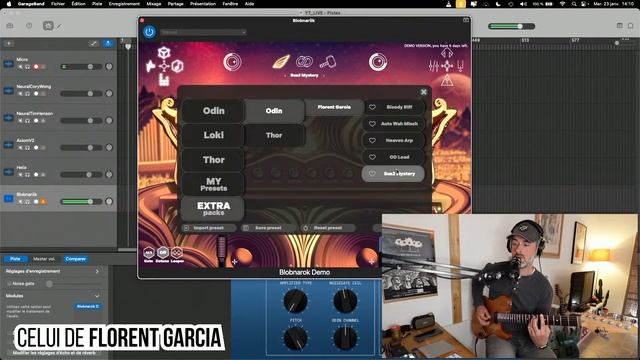Select the NeuralTimHenson track icon
Image resolution: width=640 pixels, height=360 pixels.
coord(9,118)
